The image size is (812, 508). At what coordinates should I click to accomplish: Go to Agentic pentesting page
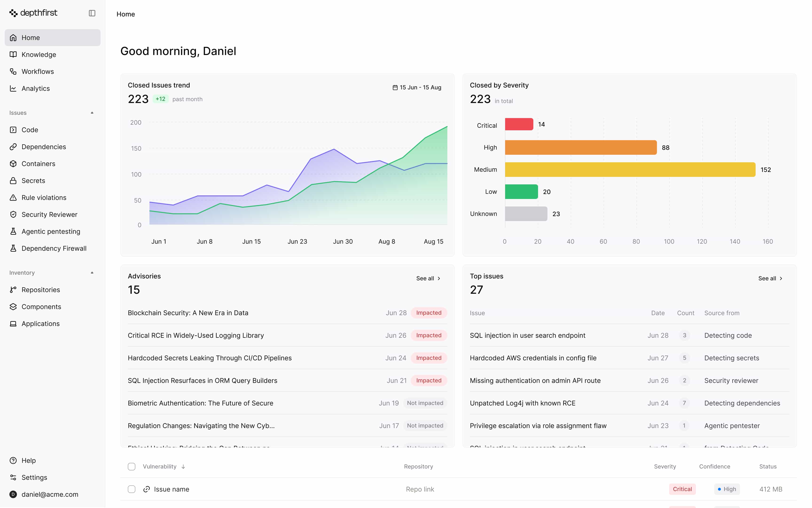pyautogui.click(x=53, y=231)
